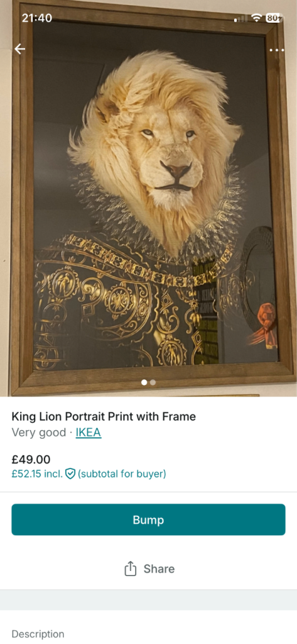Open the three-dot more options menu
This screenshot has height=644, width=297.
(x=276, y=50)
